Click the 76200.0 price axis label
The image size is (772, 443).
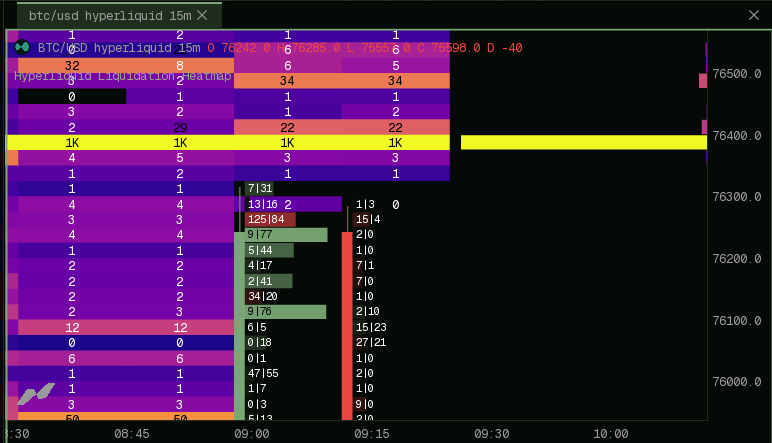click(x=737, y=258)
